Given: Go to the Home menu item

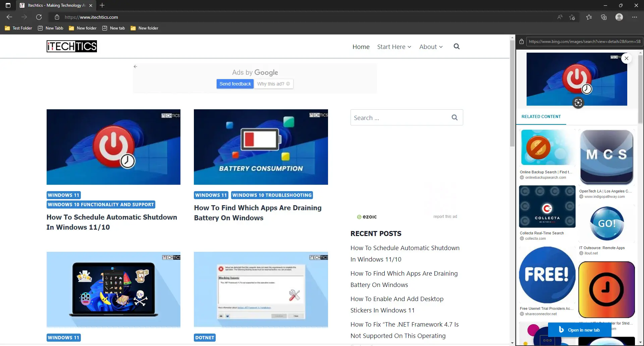Looking at the screenshot, I should tap(361, 47).
